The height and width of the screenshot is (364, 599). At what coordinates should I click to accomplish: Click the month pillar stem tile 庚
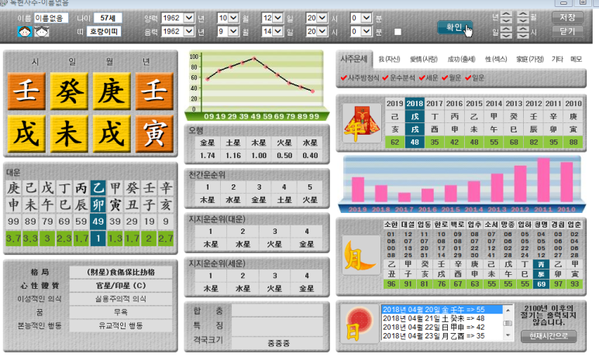[112, 91]
